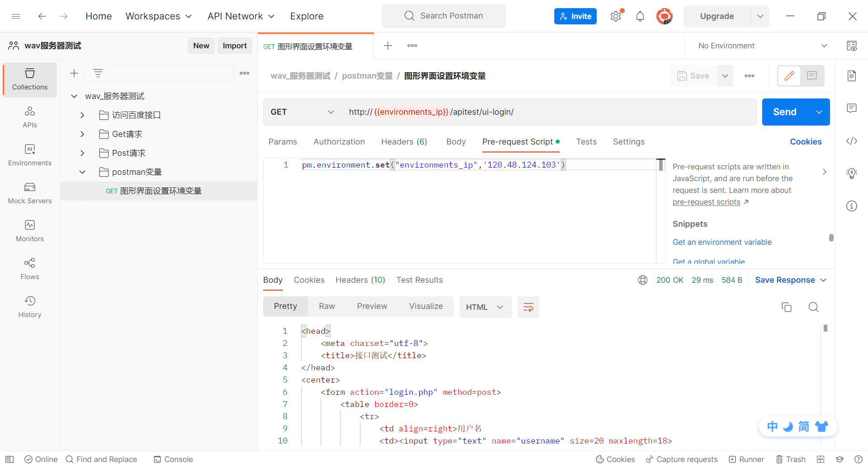Copy the response body
Screen dimensions: 868x467
tap(787, 307)
